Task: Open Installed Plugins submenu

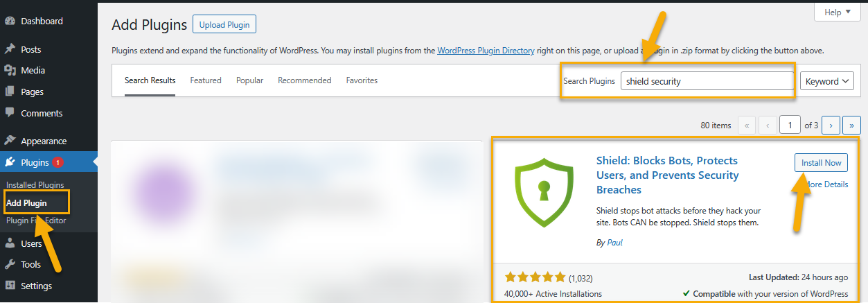Action: point(35,185)
